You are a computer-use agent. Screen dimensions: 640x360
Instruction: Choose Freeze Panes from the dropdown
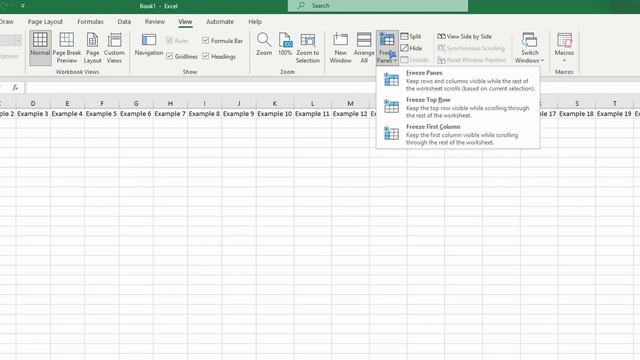click(458, 80)
